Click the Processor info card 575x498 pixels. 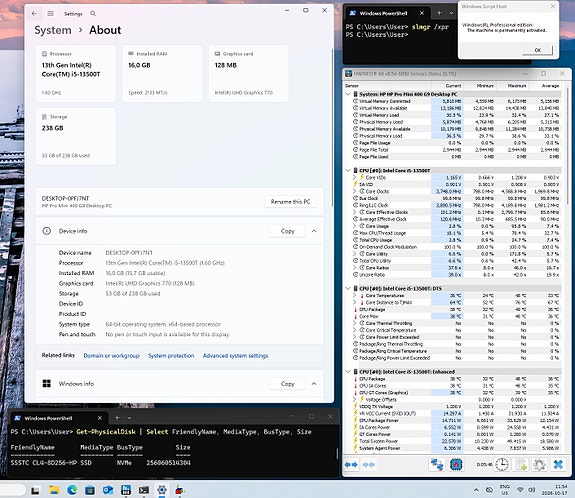(76, 73)
